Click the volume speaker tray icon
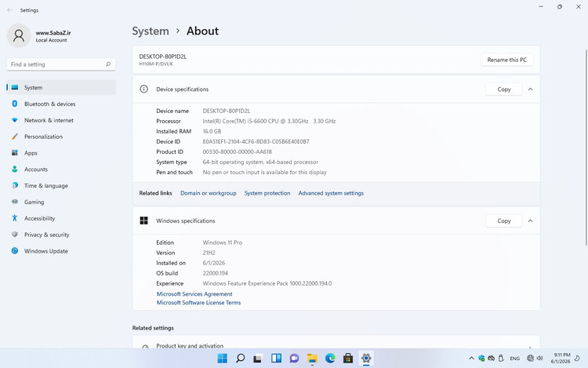This screenshot has width=588, height=368. coord(539,359)
